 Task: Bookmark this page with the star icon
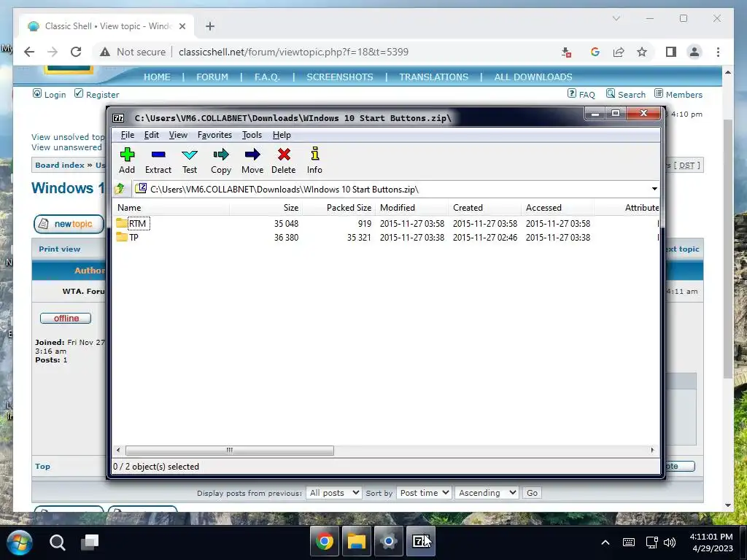click(642, 52)
